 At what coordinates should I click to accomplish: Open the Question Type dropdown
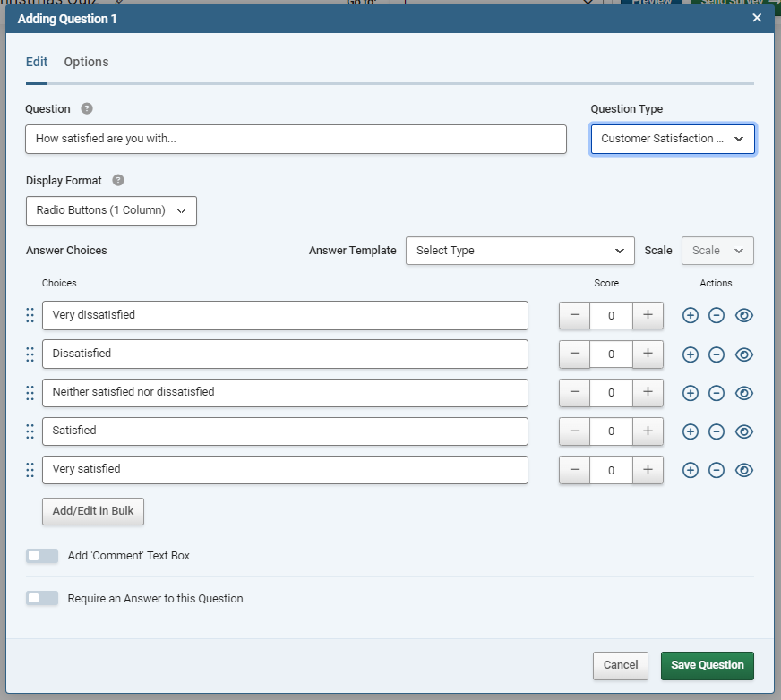(673, 139)
